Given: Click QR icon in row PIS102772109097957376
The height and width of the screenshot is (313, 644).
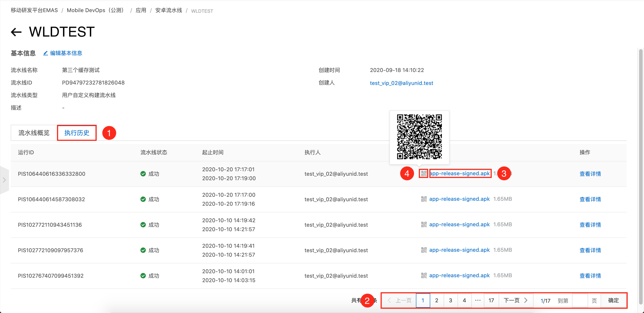Looking at the screenshot, I should pyautogui.click(x=424, y=250).
